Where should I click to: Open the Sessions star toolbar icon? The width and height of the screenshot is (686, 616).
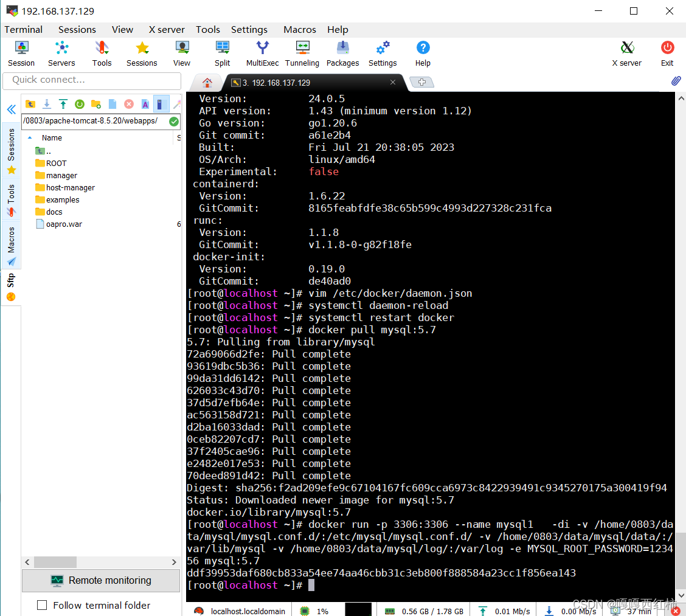142,54
